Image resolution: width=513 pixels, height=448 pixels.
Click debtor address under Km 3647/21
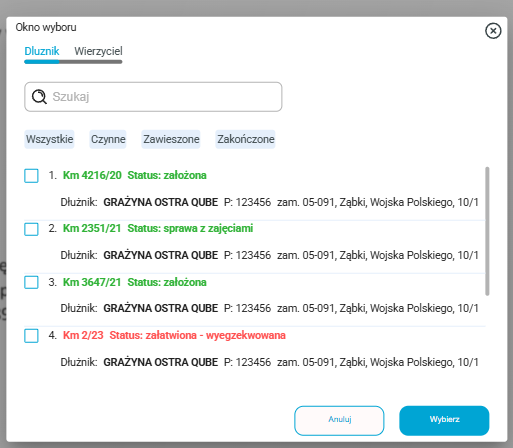(x=378, y=309)
